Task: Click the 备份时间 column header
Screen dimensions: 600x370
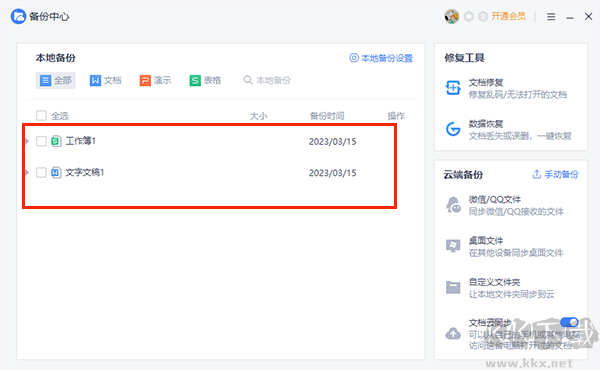Action: (x=327, y=116)
